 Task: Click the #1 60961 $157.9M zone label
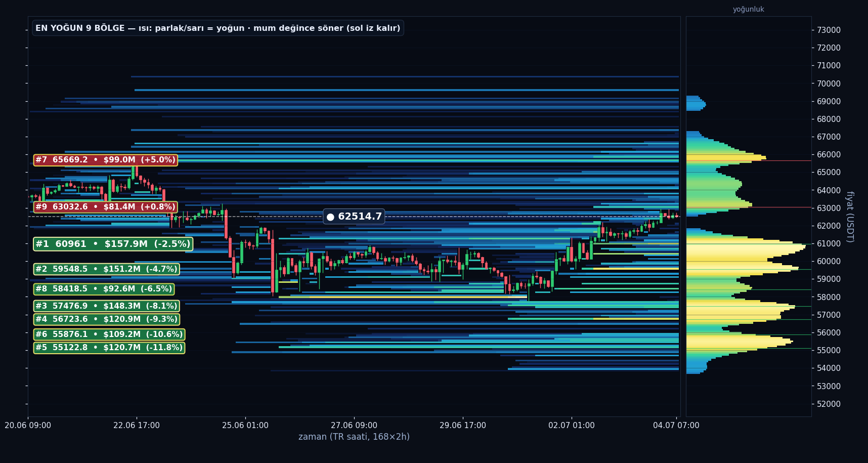coord(113,244)
